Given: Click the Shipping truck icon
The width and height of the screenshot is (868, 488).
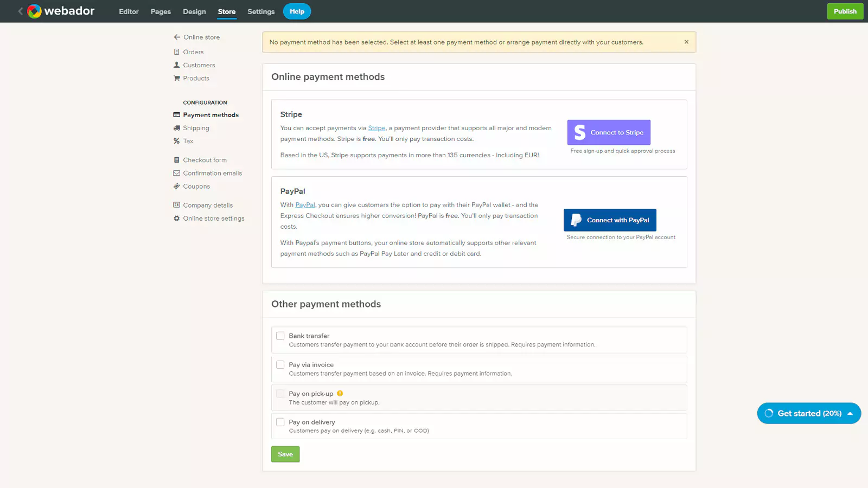Looking at the screenshot, I should click(x=176, y=128).
